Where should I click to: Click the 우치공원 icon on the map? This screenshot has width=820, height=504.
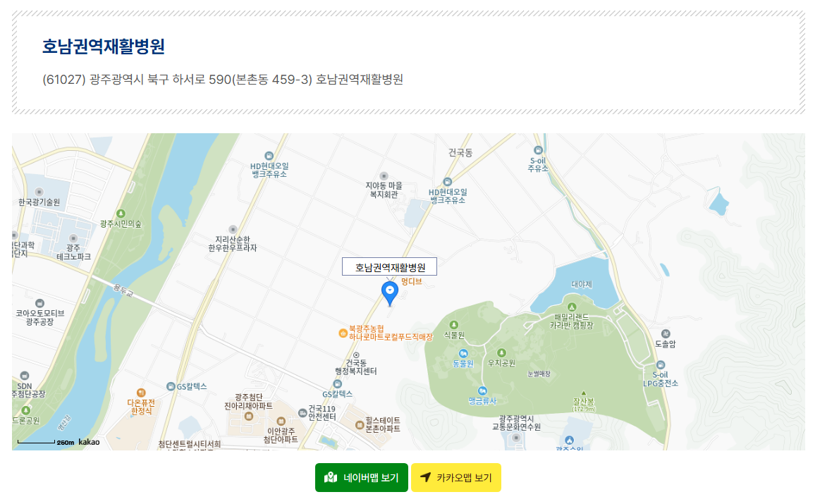click(x=501, y=352)
